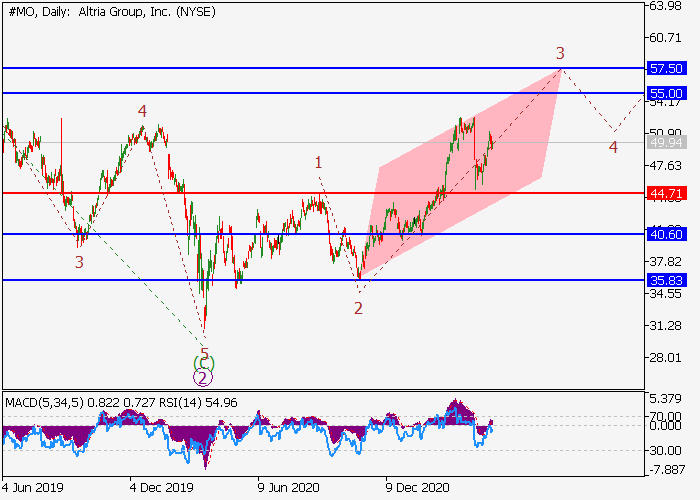Select the red horizontal line at 44.71
The height and width of the screenshot is (500, 700).
tap(324, 193)
